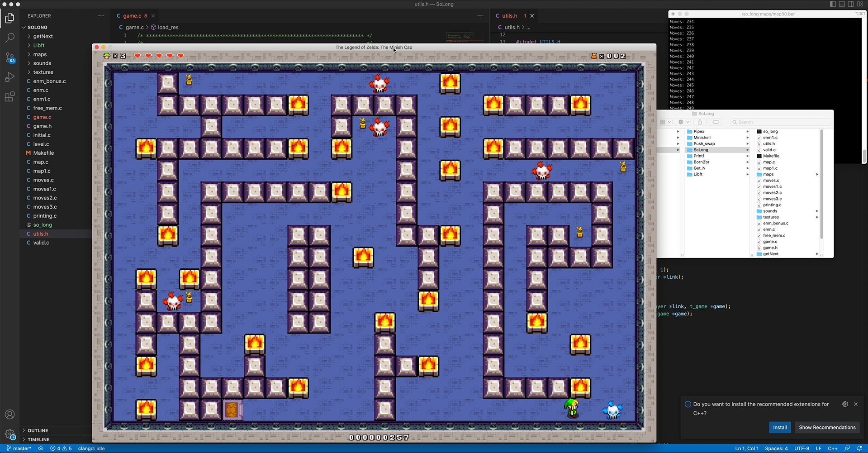Viewport: 868px width, 453px height.
Task: Expand Pipex folder arrow in Finder
Action: coord(747,132)
